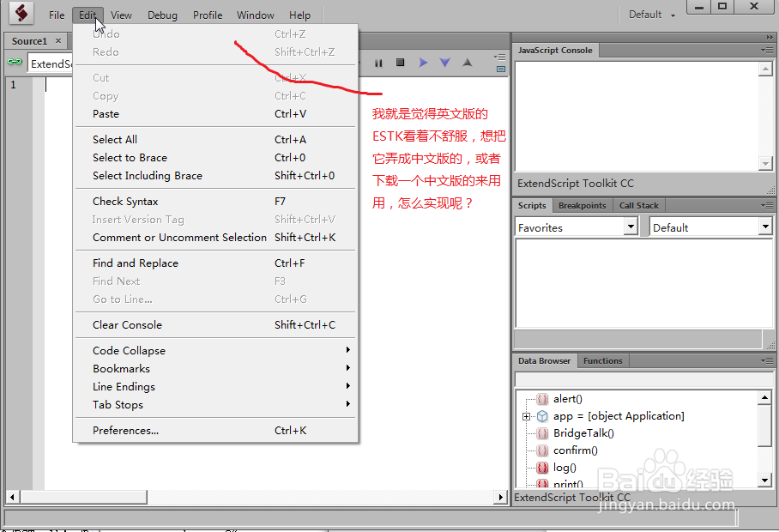779x532 pixels.
Task: Click the green link target icon
Action: (x=15, y=62)
